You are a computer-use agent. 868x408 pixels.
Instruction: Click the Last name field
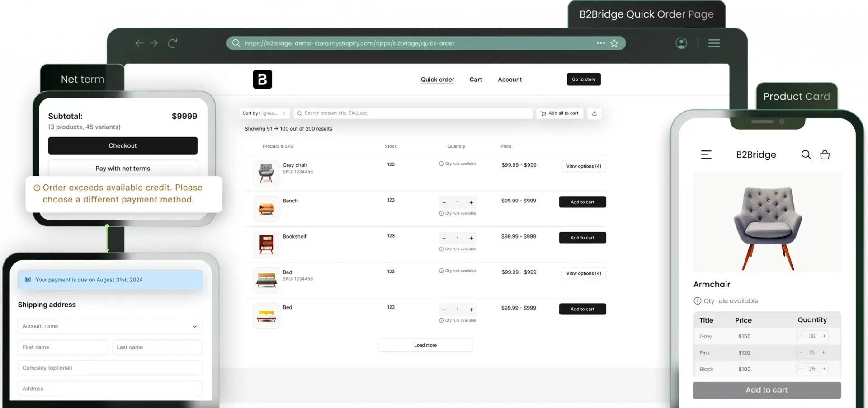coord(157,347)
